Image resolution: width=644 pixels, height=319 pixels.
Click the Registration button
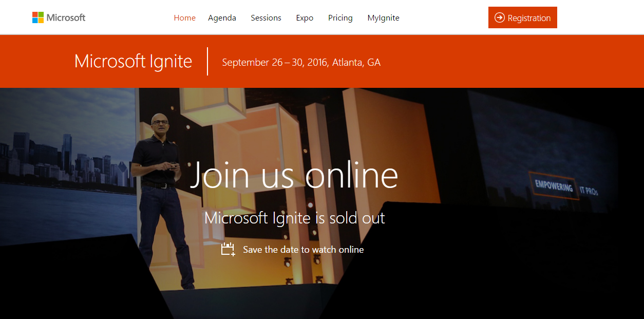pyautogui.click(x=523, y=17)
